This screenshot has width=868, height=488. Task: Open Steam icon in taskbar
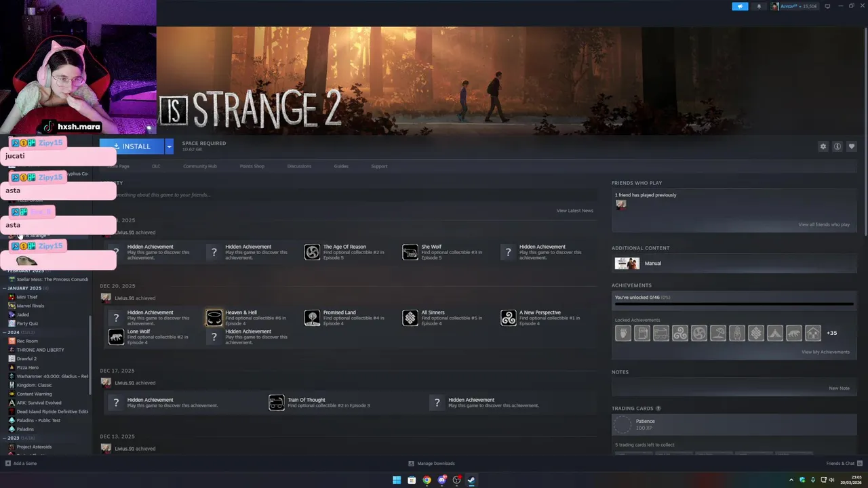[471, 480]
